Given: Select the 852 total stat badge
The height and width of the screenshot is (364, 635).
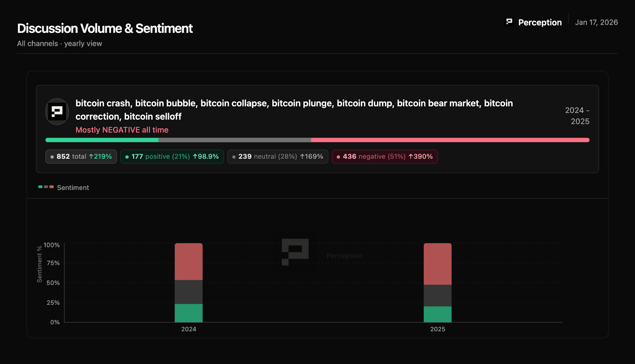Looking at the screenshot, I should click(x=81, y=156).
